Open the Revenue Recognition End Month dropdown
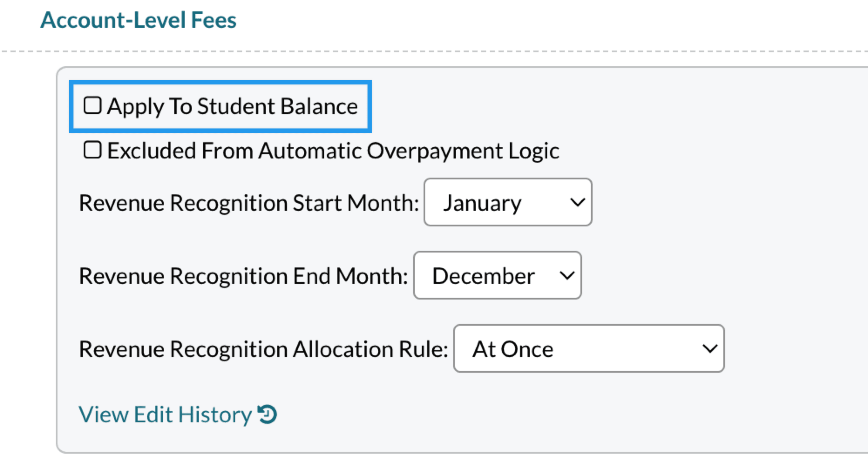868x465 pixels. 497,275
